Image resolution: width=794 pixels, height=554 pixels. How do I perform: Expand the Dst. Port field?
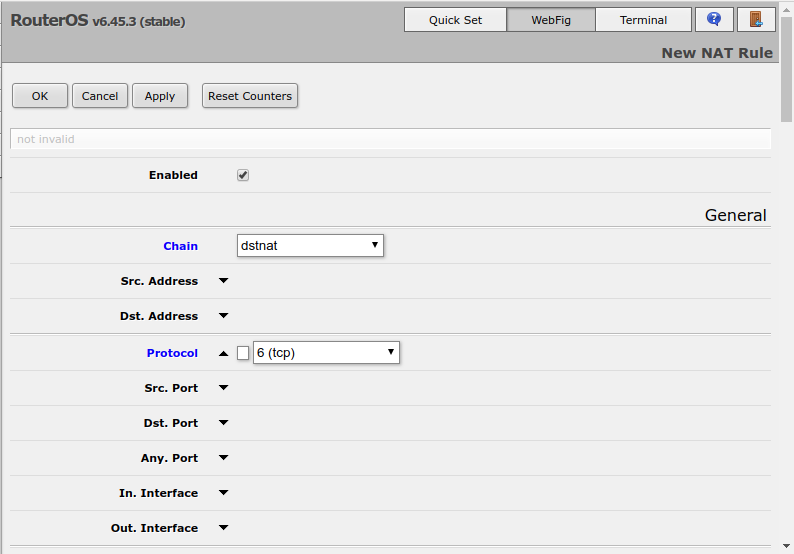click(223, 422)
